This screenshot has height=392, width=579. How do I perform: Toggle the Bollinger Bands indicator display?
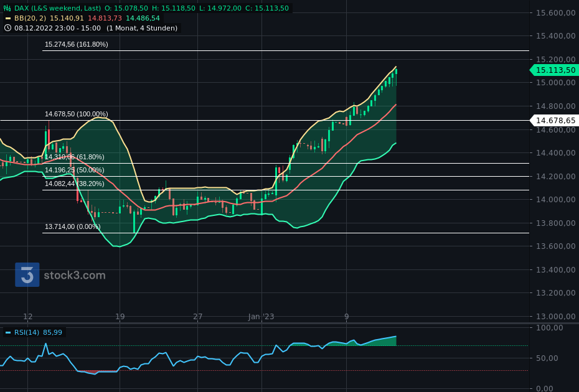tap(7, 18)
